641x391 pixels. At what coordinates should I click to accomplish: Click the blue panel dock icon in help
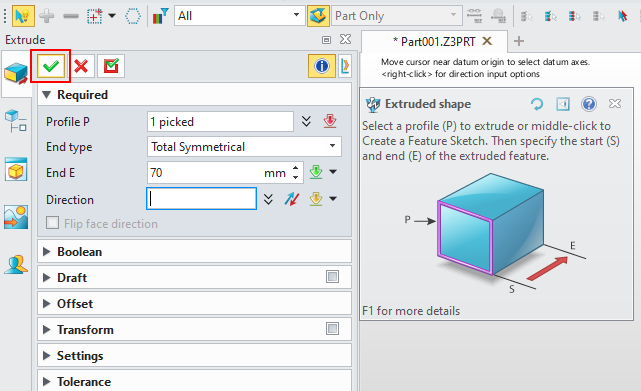563,104
